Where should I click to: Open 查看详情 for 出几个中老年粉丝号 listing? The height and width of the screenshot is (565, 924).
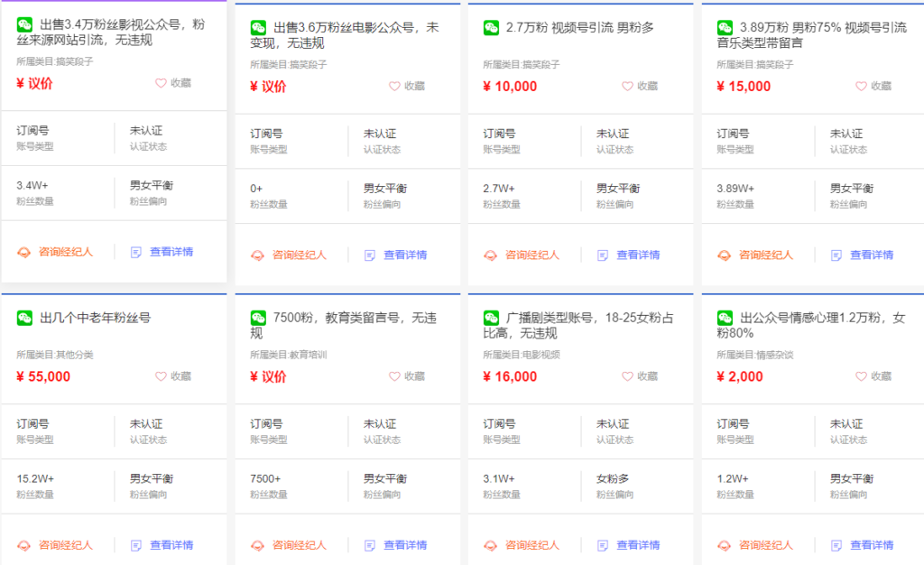pos(171,545)
